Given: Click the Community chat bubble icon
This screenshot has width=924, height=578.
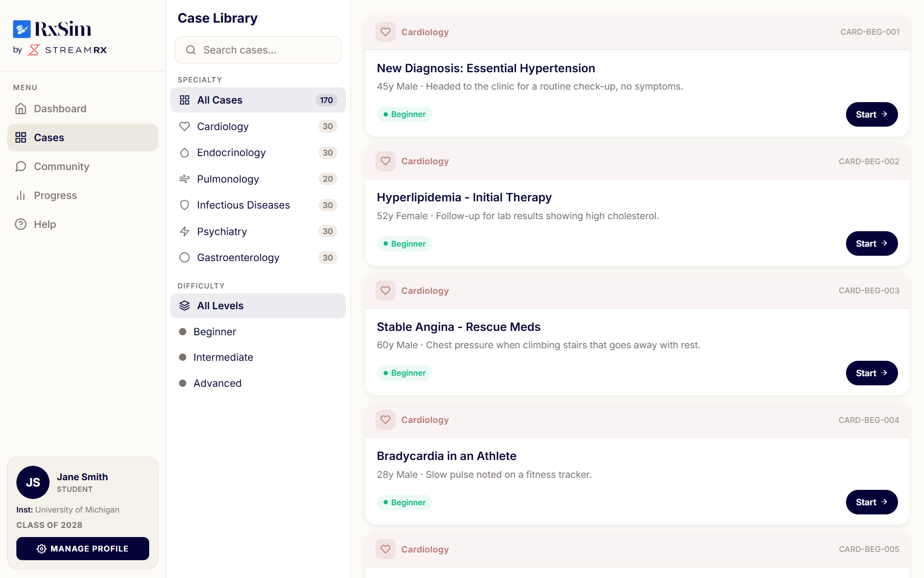Looking at the screenshot, I should tap(21, 167).
